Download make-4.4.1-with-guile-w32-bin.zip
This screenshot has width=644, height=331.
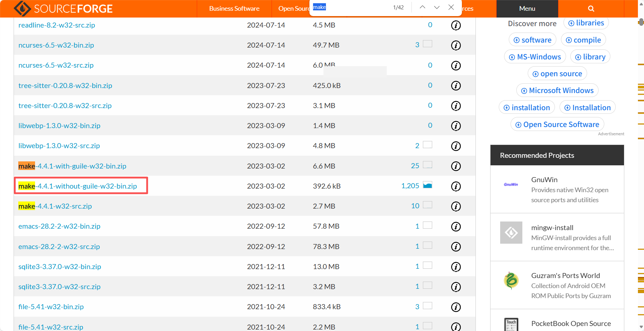(72, 166)
